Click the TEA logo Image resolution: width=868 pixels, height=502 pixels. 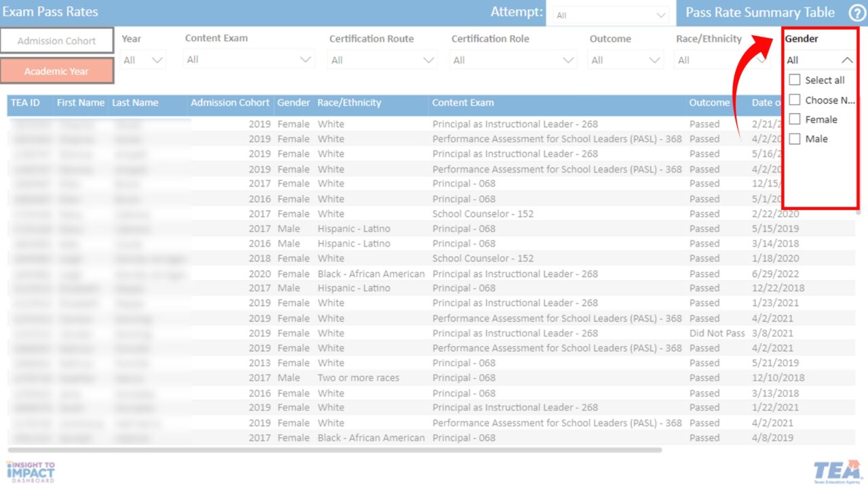(x=837, y=472)
